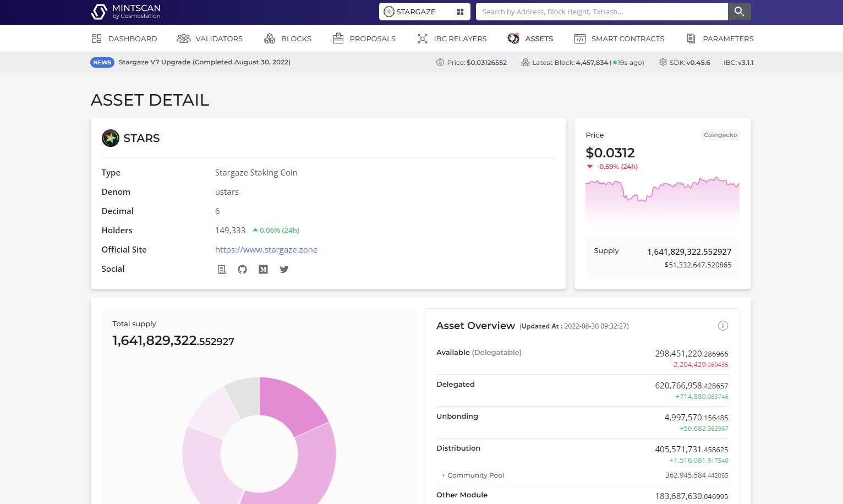
Task: Navigate to the Blocks section
Action: [x=287, y=38]
